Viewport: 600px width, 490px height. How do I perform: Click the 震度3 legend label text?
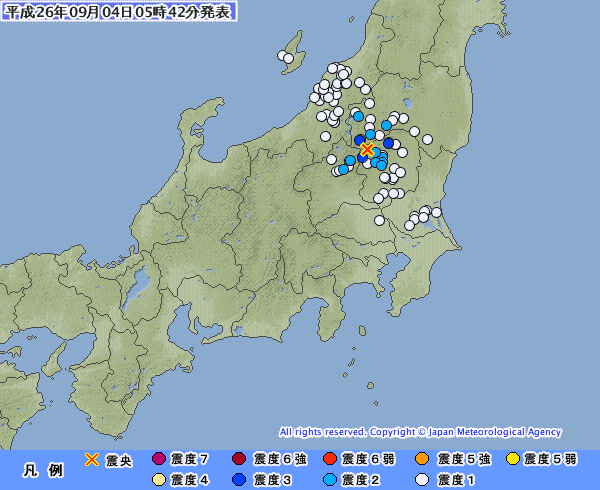pyautogui.click(x=272, y=480)
